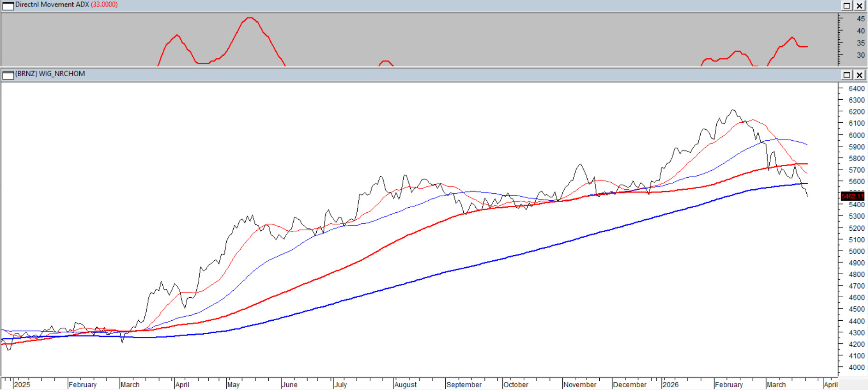Screen dimensions: 868x390
Task: Select the June label on the date axis
Action: pos(289,384)
